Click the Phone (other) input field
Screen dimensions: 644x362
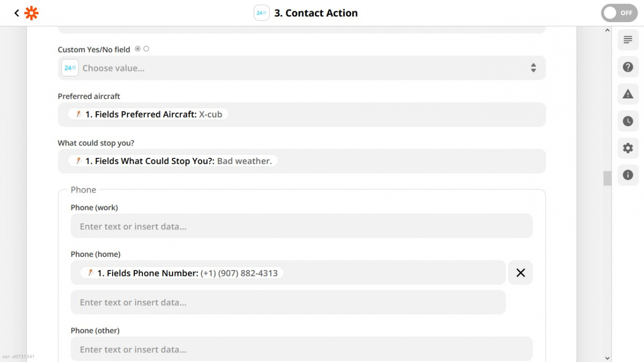click(x=302, y=349)
